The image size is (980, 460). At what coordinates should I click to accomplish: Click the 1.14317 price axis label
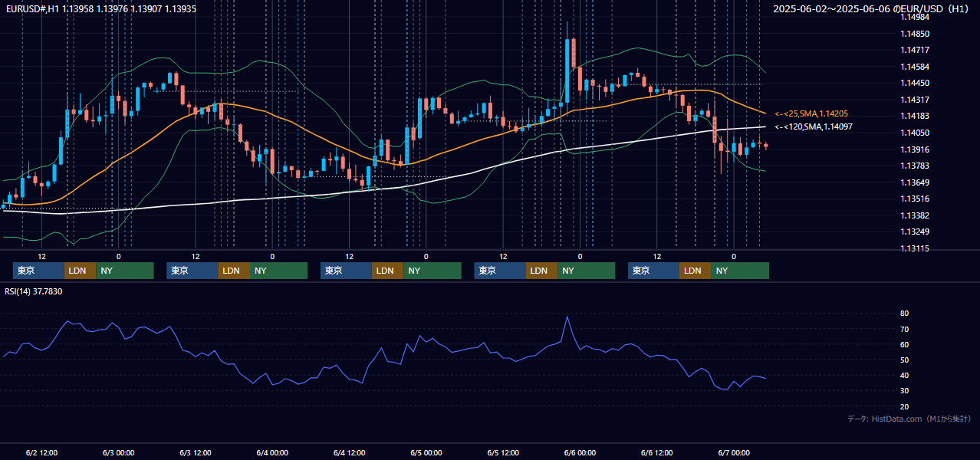click(915, 100)
